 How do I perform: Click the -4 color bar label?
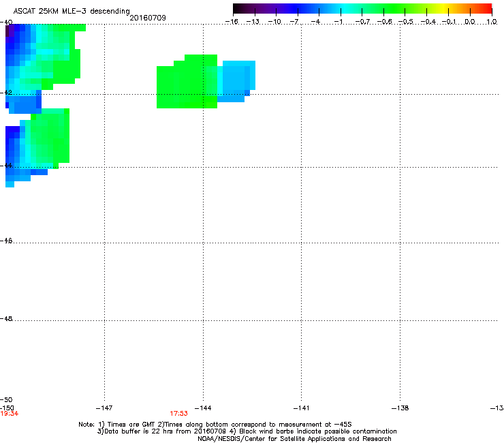[x=315, y=22]
